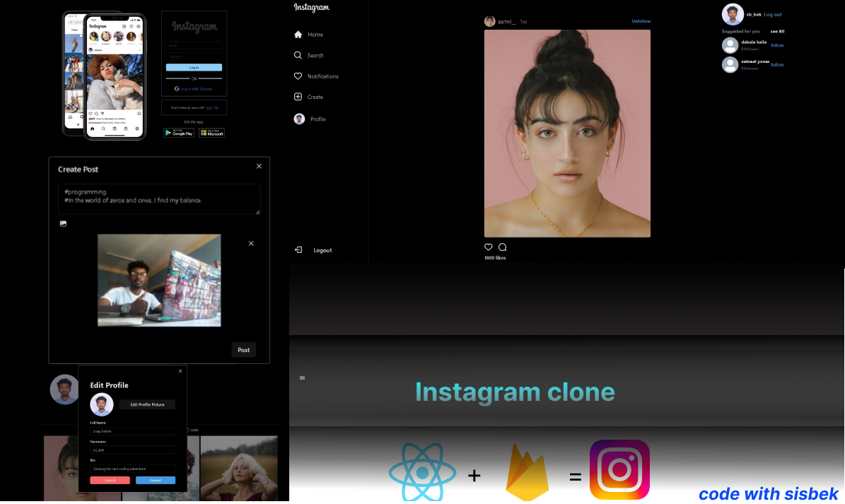This screenshot has height=504, width=845.
Task: Click the Log in with Google link
Action: pos(196,89)
